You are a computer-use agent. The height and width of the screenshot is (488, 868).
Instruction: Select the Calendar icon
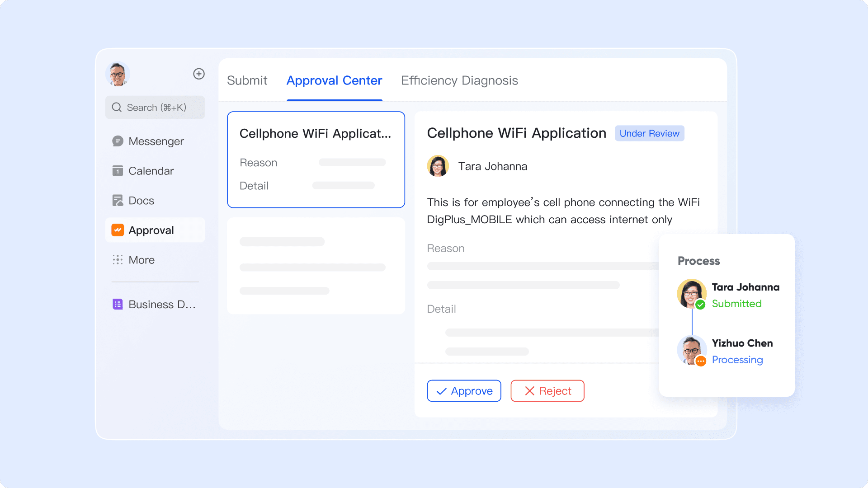coord(117,171)
